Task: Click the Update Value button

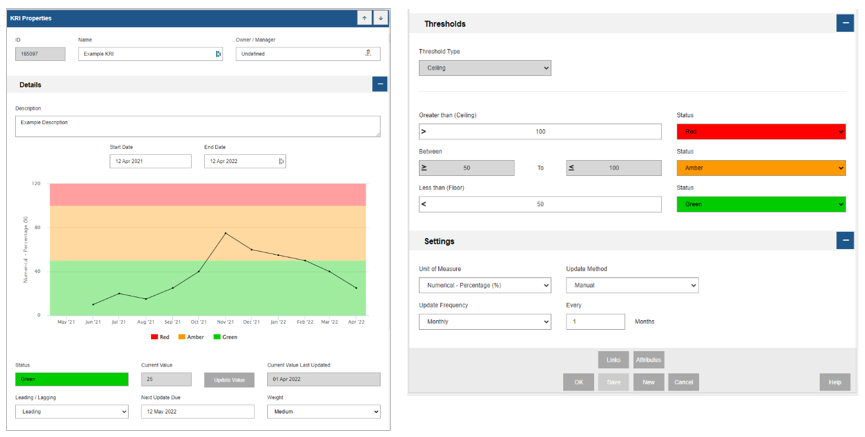Action: point(229,380)
